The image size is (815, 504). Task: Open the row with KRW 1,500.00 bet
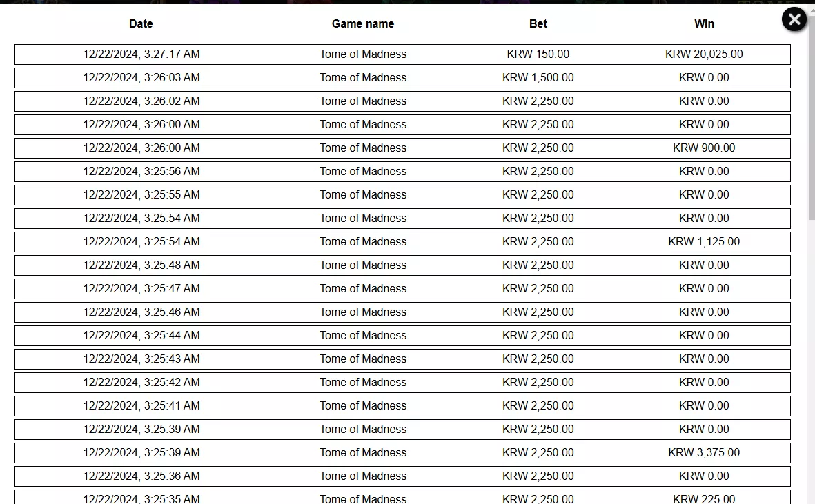[402, 78]
